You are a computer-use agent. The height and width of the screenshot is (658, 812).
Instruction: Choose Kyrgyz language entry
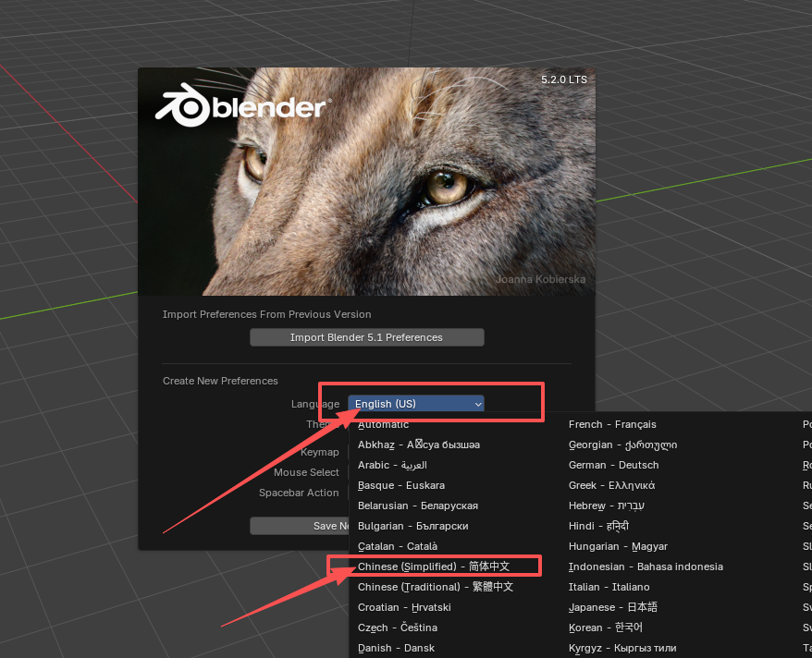622,648
